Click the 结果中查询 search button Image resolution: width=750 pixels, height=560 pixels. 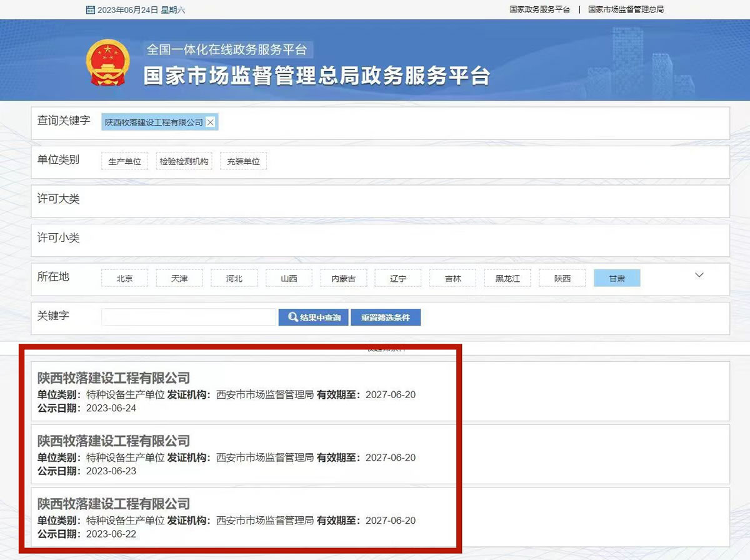click(313, 317)
